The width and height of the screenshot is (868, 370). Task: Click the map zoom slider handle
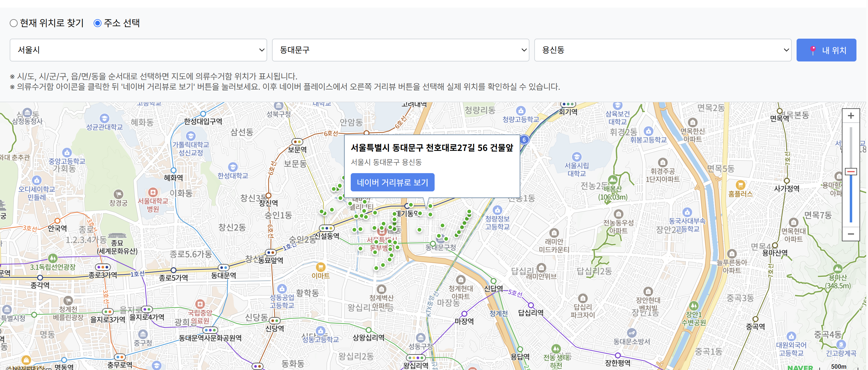850,172
